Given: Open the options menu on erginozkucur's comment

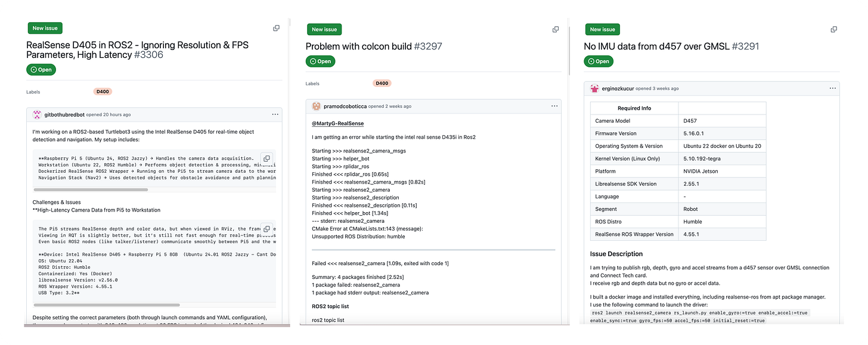Looking at the screenshot, I should (x=833, y=88).
